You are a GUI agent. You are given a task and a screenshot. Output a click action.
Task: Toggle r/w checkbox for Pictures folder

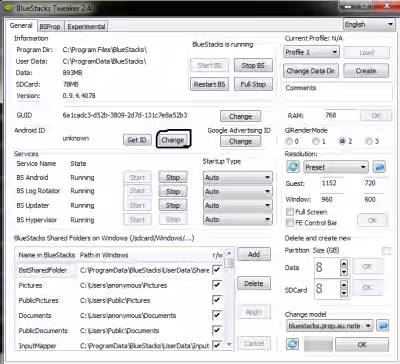pyautogui.click(x=217, y=285)
